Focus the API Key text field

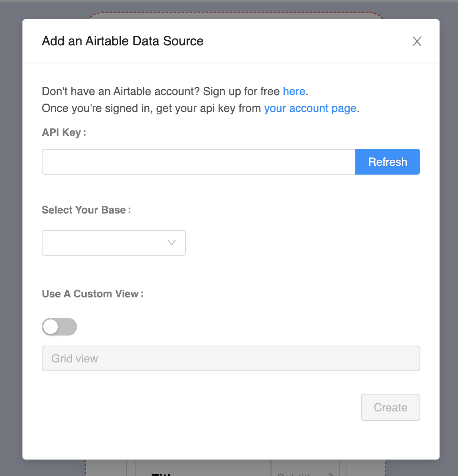(x=199, y=162)
